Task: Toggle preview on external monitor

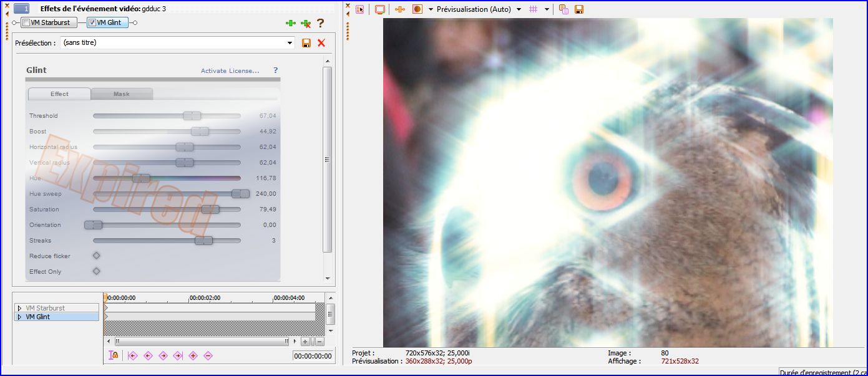Action: [x=380, y=9]
